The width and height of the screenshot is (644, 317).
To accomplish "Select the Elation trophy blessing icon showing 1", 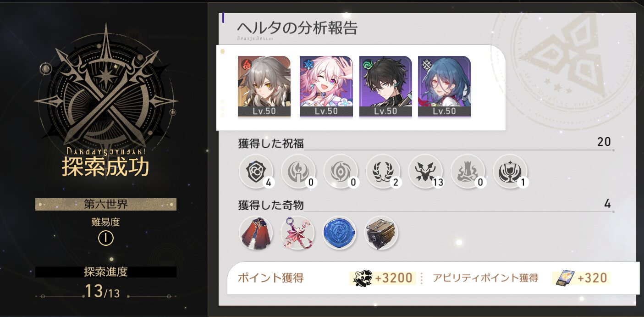I will [510, 171].
